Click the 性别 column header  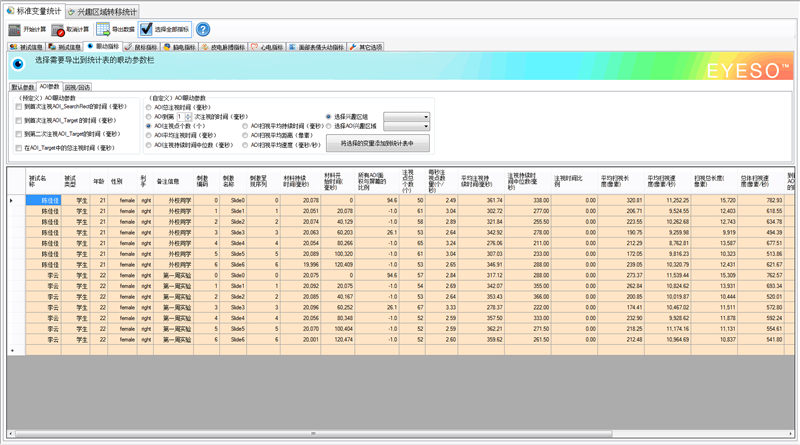122,181
